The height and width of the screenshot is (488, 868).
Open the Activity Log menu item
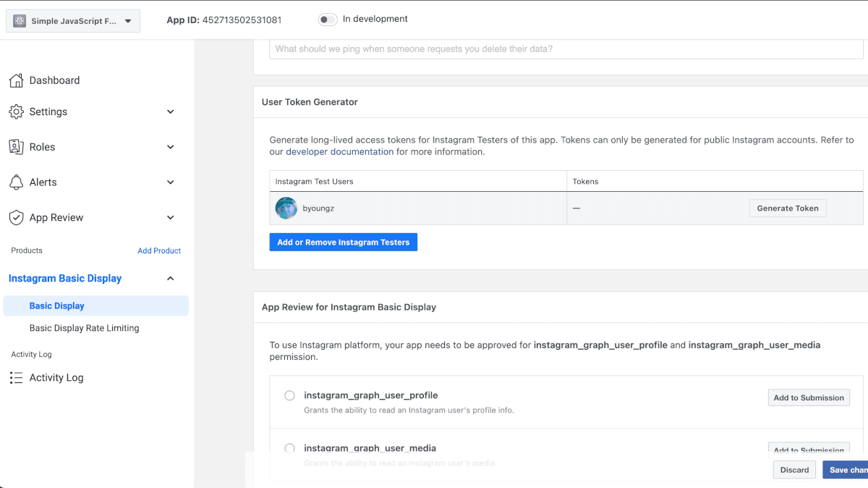(x=56, y=378)
